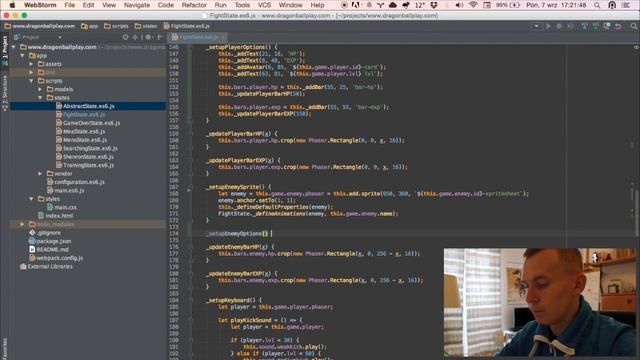Open the Run menu

tap(220, 5)
